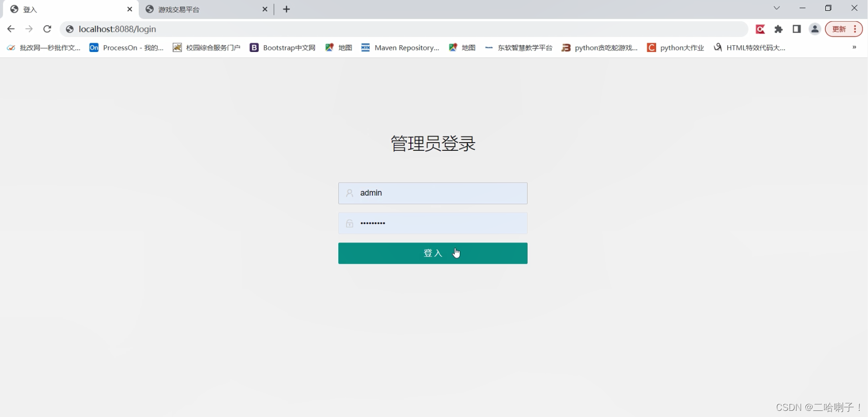Screen dimensions: 868x417
Task: Open the 批改网 bookmark
Action: coord(44,48)
